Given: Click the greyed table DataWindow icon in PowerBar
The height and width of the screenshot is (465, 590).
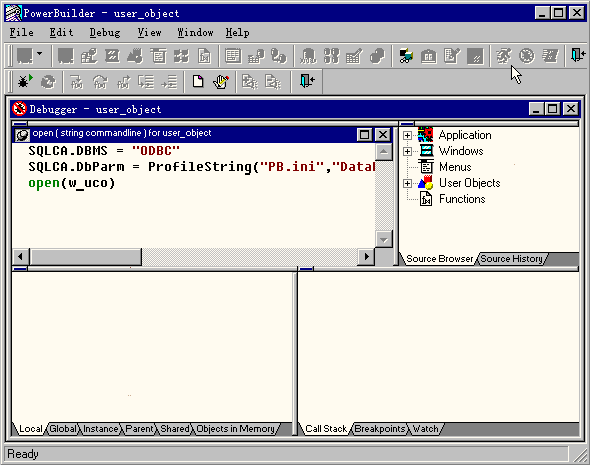Looking at the screenshot, I should coord(233,56).
